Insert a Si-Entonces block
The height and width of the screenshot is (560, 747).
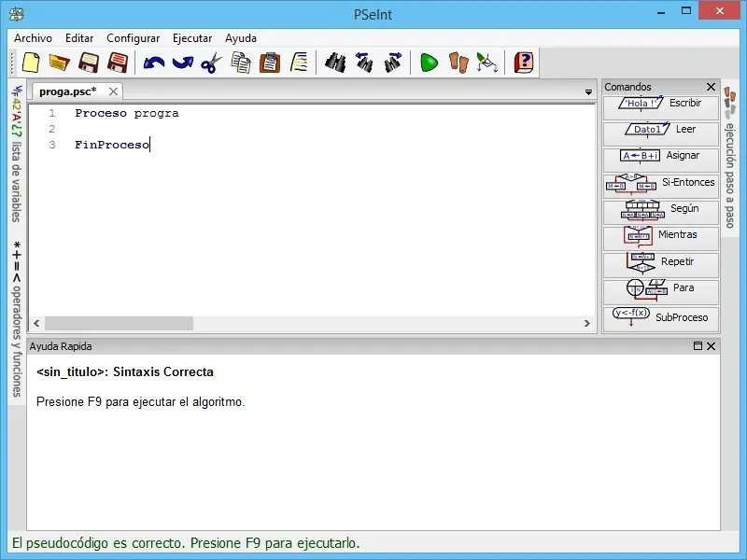click(661, 186)
